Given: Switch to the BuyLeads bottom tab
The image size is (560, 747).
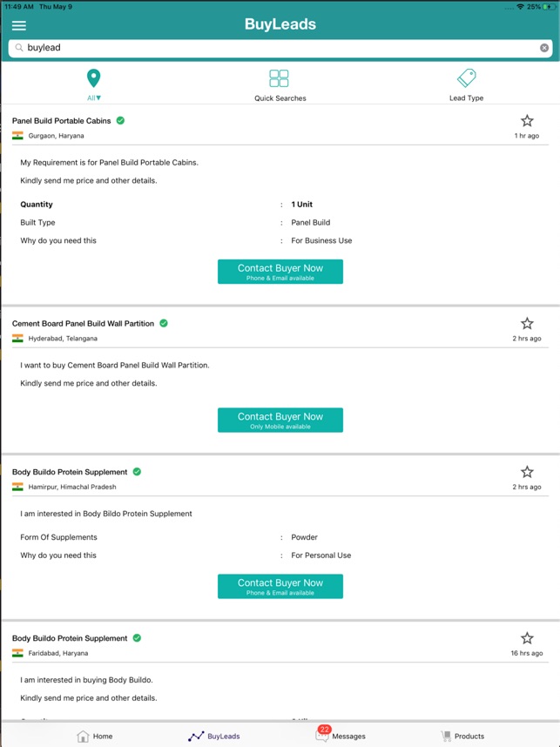Looking at the screenshot, I should (214, 736).
